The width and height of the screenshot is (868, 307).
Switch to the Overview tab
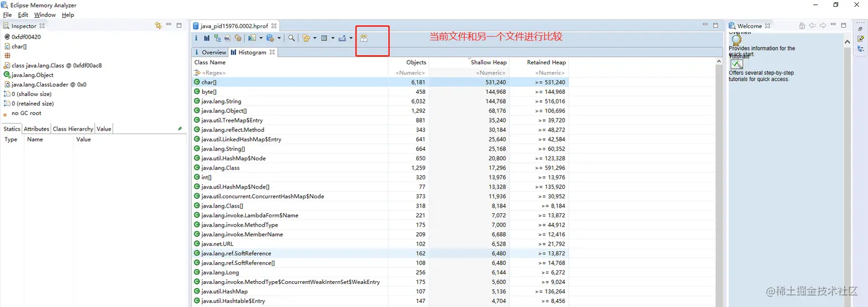[210, 52]
